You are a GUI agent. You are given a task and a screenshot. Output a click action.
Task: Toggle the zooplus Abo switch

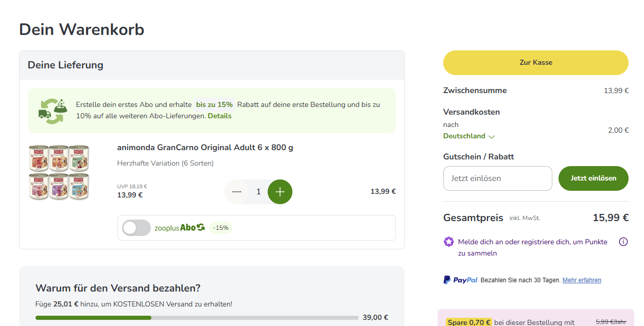pyautogui.click(x=136, y=228)
